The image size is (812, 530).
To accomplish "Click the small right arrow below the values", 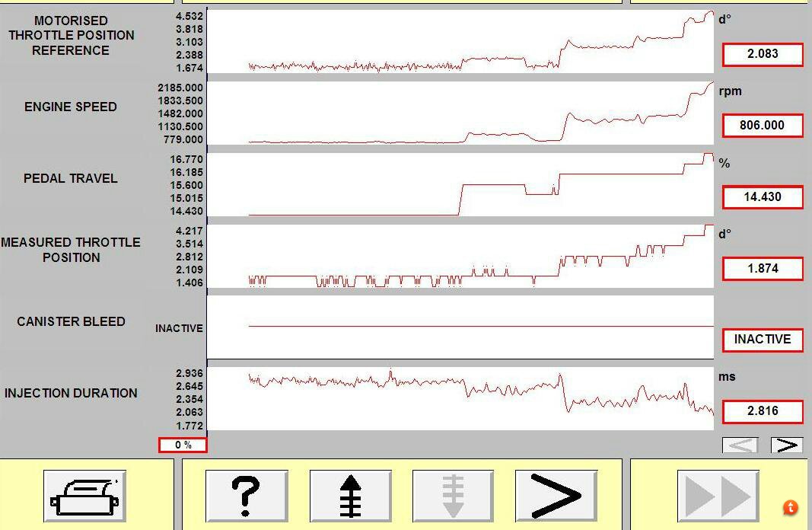I will (787, 445).
